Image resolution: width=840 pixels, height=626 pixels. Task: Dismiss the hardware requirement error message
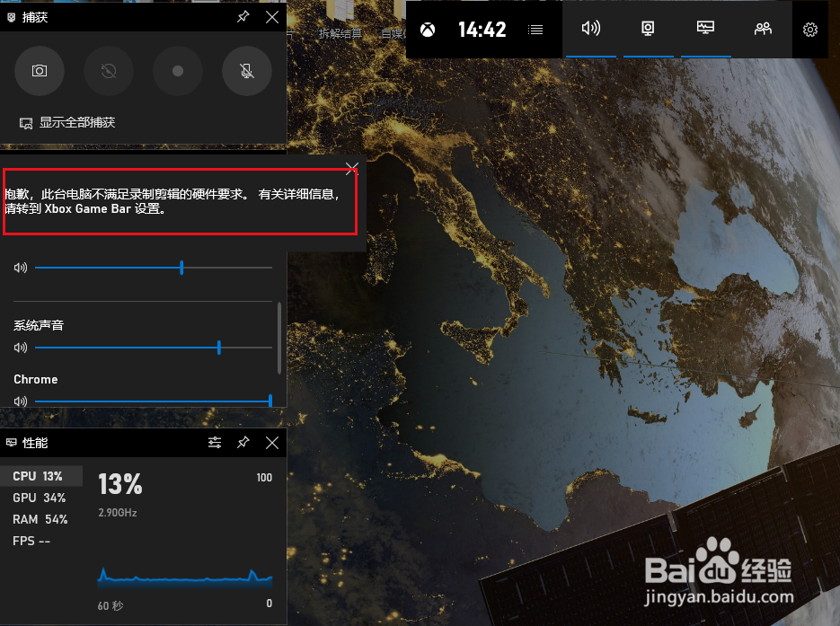(x=352, y=169)
